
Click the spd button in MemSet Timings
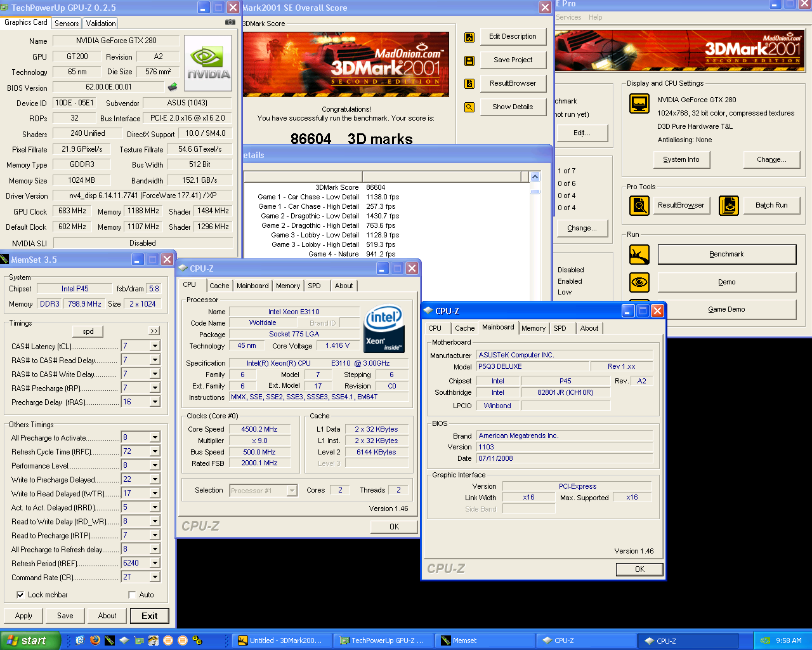pos(88,331)
